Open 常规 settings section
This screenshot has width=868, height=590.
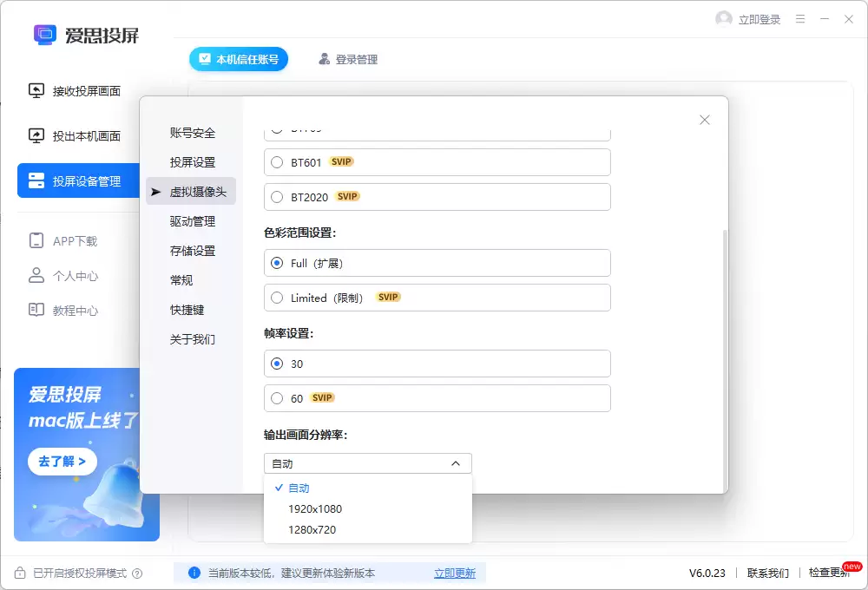click(181, 280)
